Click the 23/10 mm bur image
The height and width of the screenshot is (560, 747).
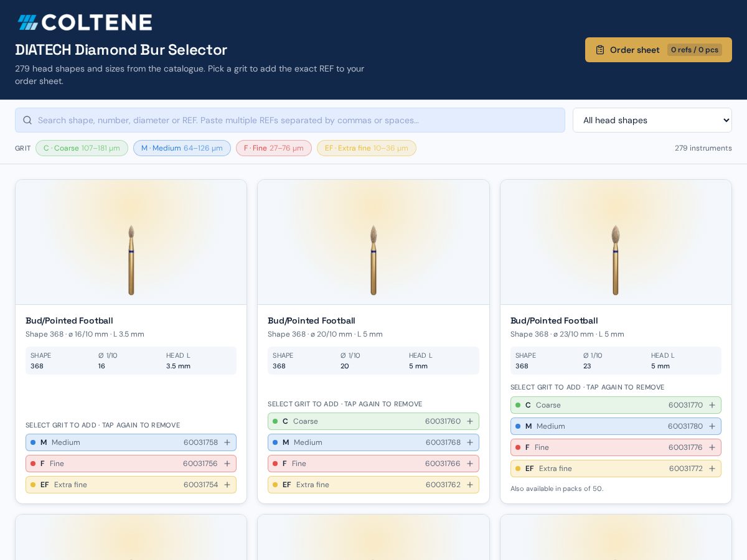coord(616,260)
